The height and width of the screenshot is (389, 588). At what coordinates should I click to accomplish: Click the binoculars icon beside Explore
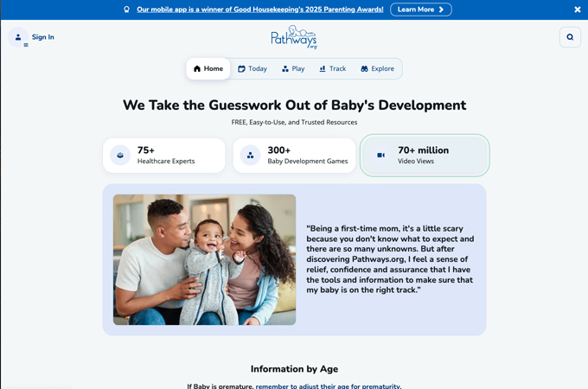coord(364,68)
